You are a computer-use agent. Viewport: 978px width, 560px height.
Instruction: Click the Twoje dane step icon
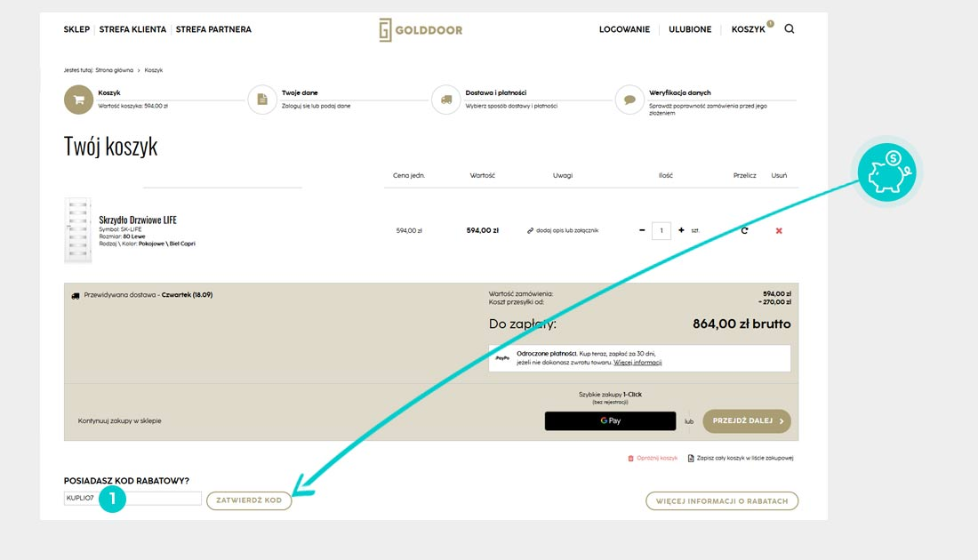coord(262,100)
